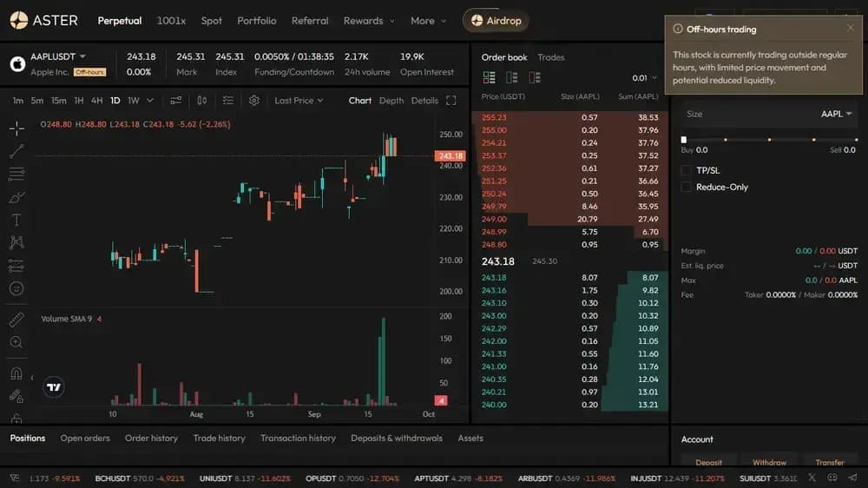Click the Deposit button

(x=708, y=462)
